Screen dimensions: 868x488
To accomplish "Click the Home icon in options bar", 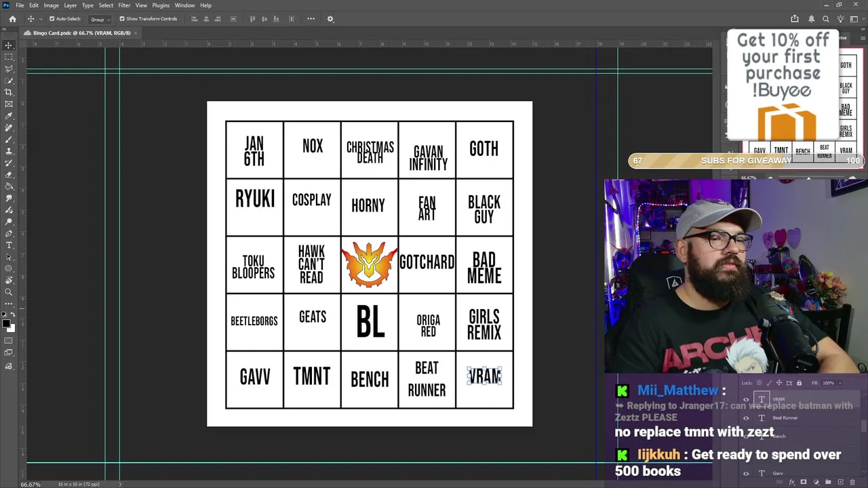I will [12, 19].
